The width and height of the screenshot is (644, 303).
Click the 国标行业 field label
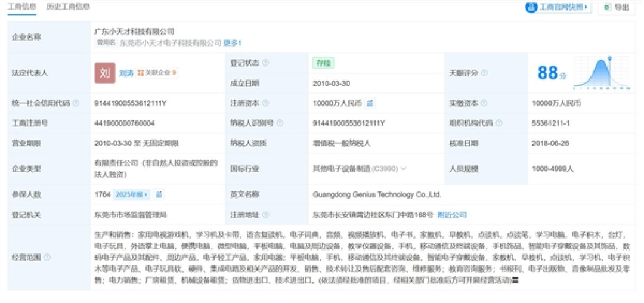(x=244, y=168)
